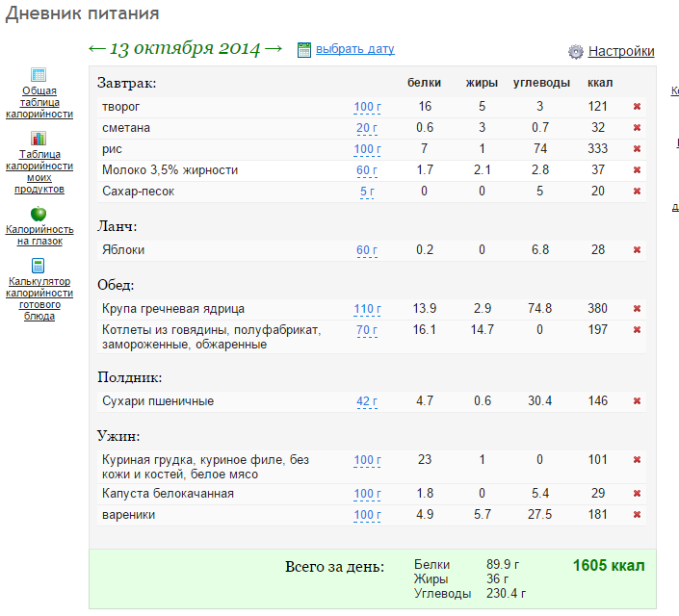Open the выбрать дату link
Viewport: 679px width, 616px height.
click(x=355, y=49)
